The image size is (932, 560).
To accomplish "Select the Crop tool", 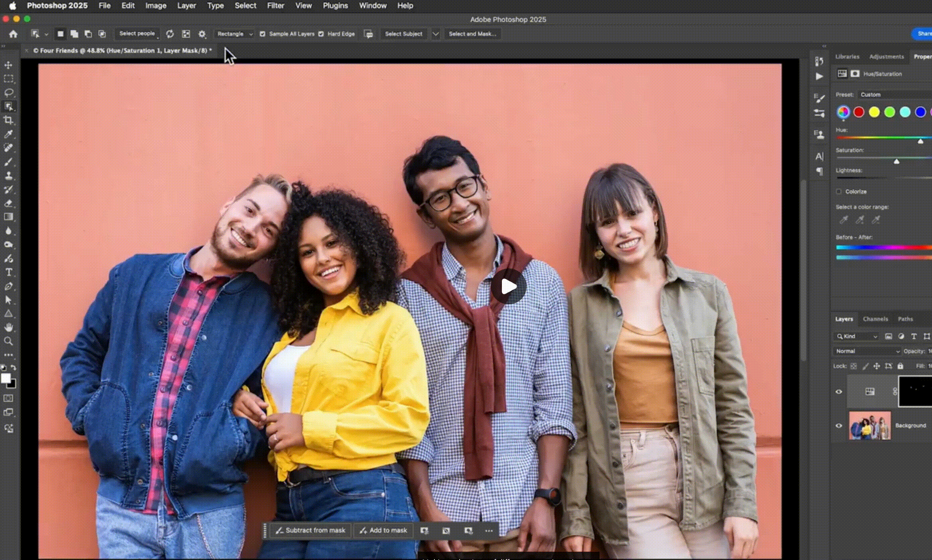I will click(8, 120).
